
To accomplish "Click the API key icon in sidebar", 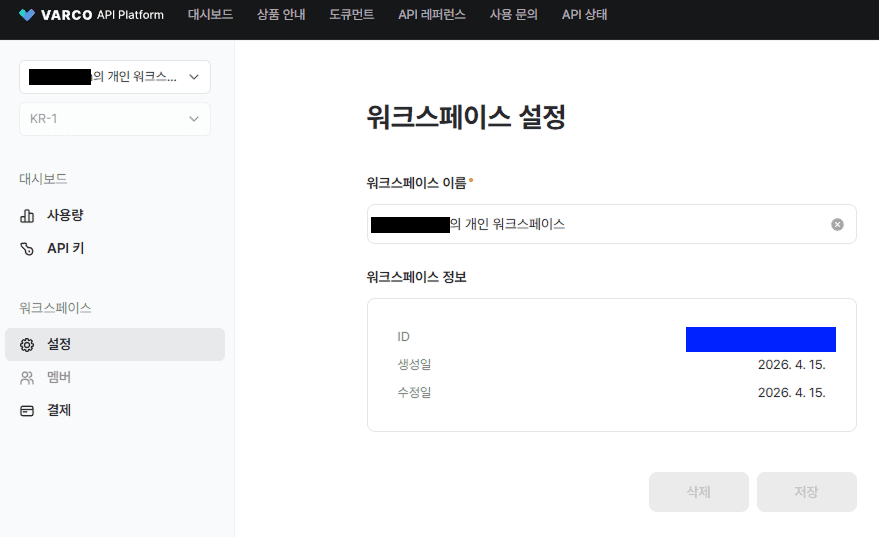I will tap(27, 248).
